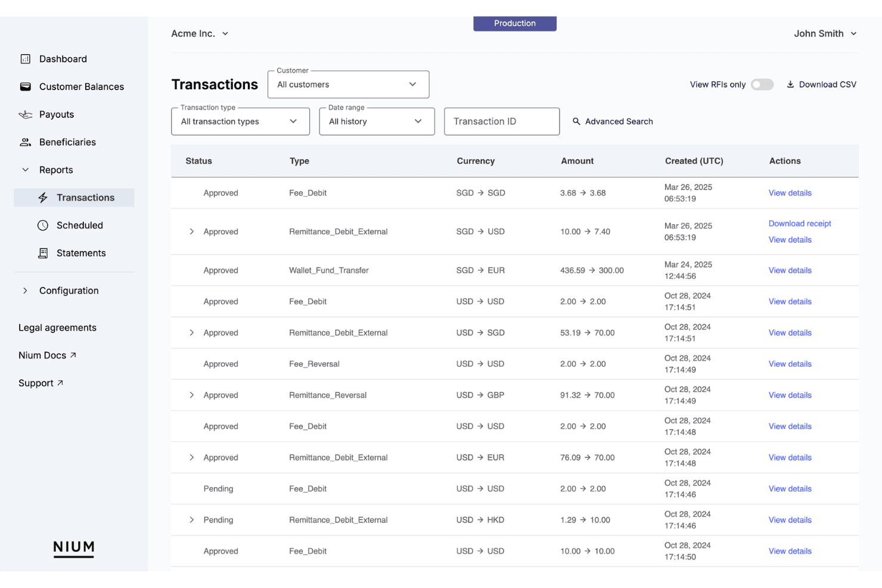Screen dimensions: 882x588
Task: Open the John Smith user menu
Action: click(825, 33)
